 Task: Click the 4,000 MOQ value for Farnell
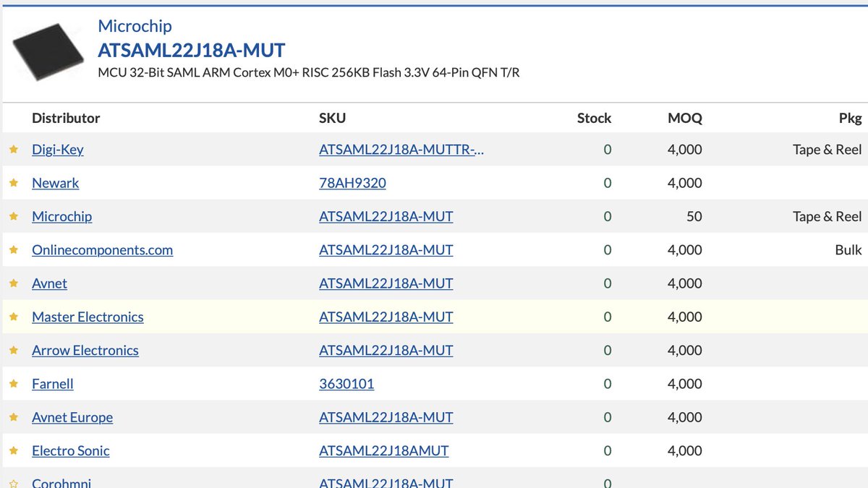point(685,384)
